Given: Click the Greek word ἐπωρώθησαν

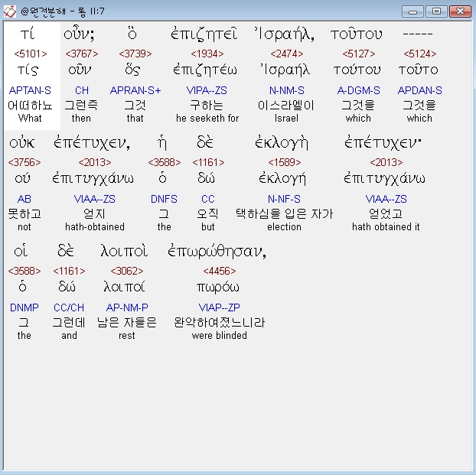Looking at the screenshot, I should coord(217,252).
